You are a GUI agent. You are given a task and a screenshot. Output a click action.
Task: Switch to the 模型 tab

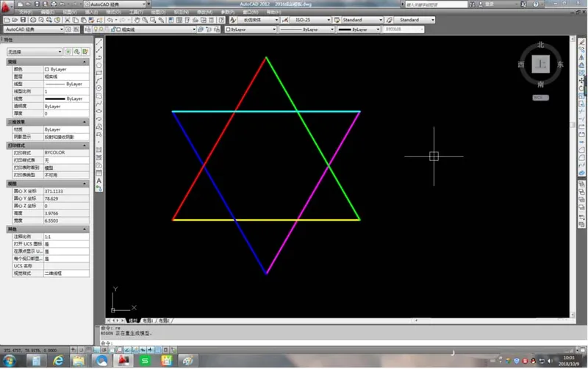(x=133, y=321)
